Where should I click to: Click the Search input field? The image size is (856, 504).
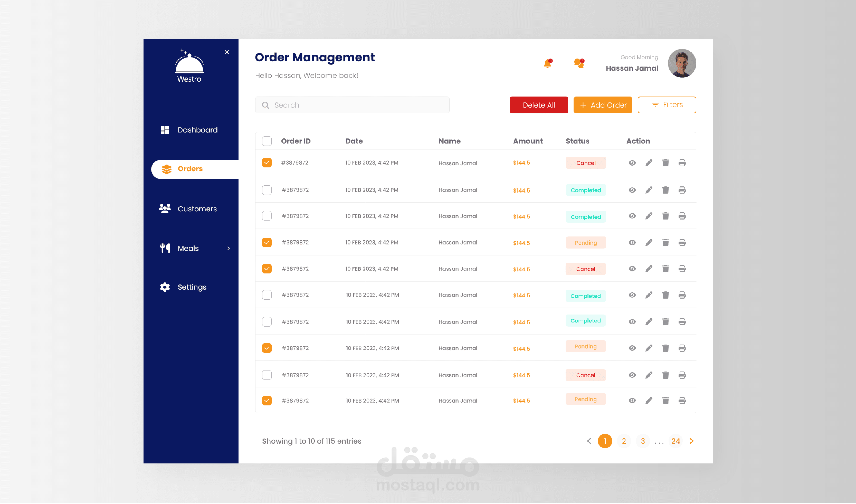(352, 105)
